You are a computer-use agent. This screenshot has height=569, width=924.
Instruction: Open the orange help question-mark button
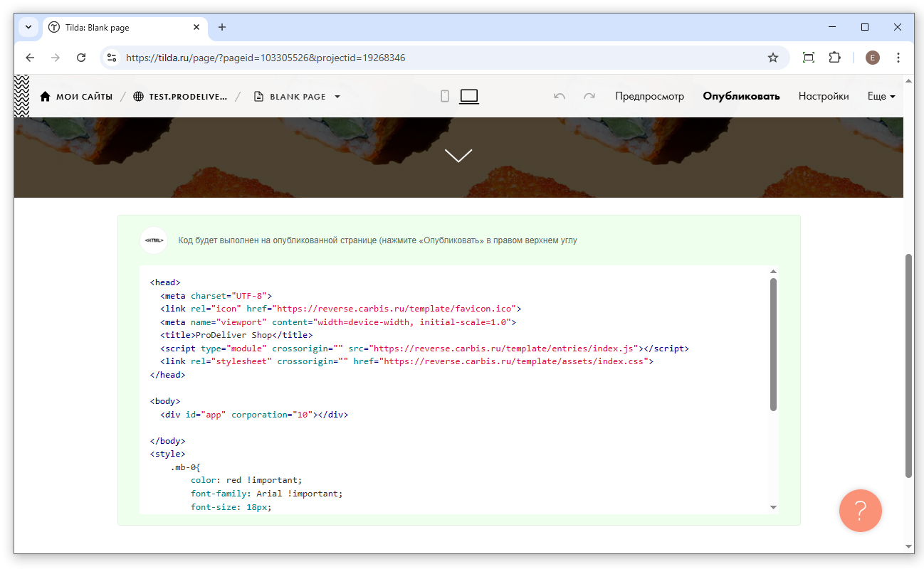(x=860, y=510)
